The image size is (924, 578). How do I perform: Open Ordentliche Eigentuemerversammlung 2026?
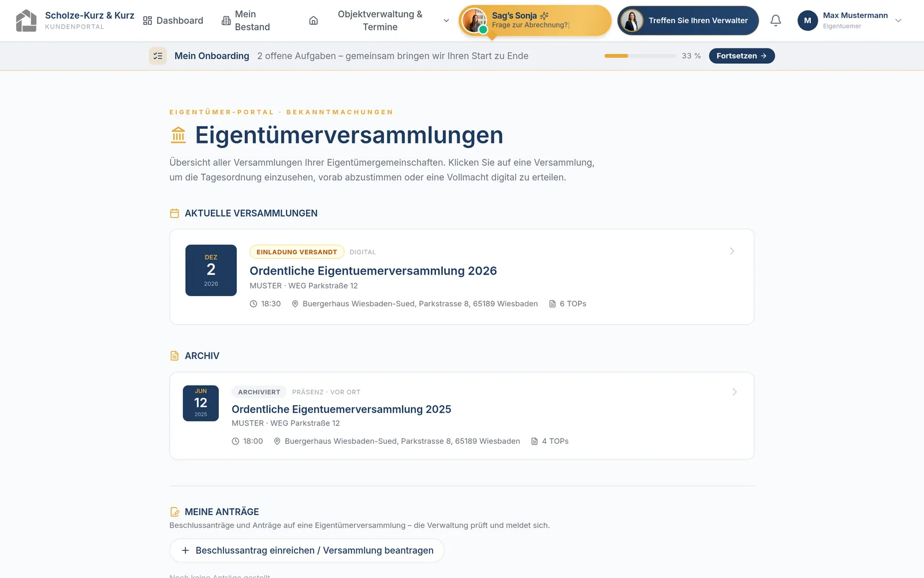coord(373,271)
